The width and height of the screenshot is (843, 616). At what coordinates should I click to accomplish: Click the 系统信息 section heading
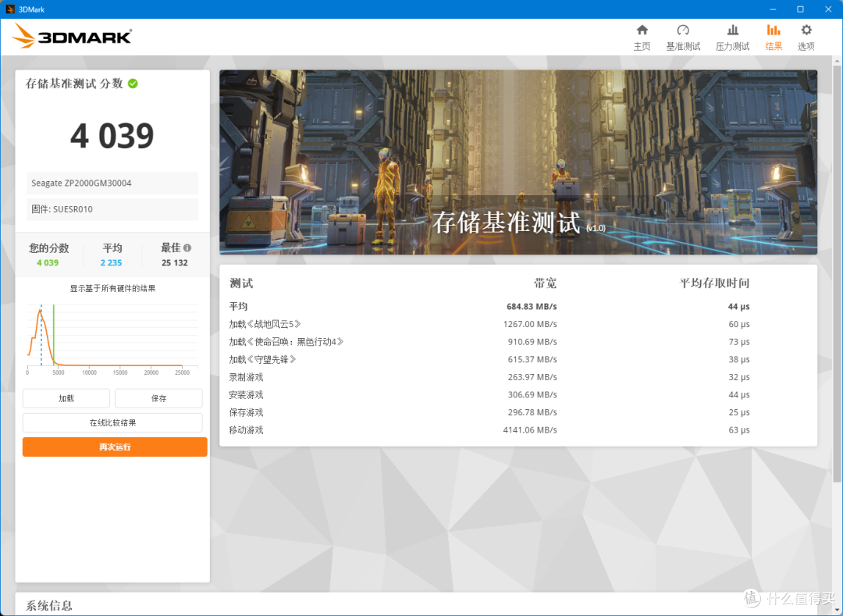49,606
